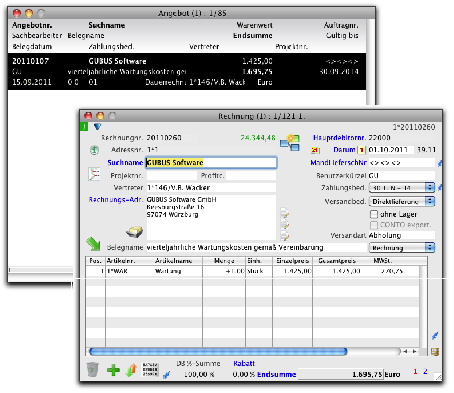Click the small yellow date picker box beside Datum
Viewport: 454px width, 393px height.
tap(362, 150)
